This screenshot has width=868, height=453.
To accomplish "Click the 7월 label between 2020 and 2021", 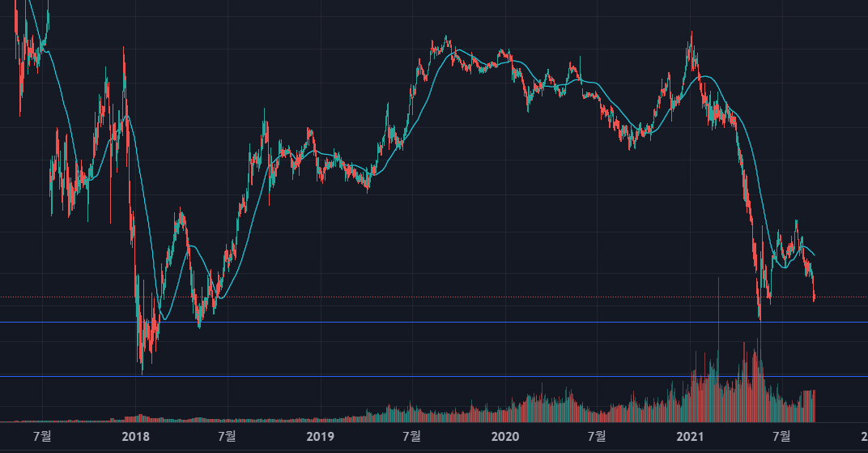I will coord(597,436).
